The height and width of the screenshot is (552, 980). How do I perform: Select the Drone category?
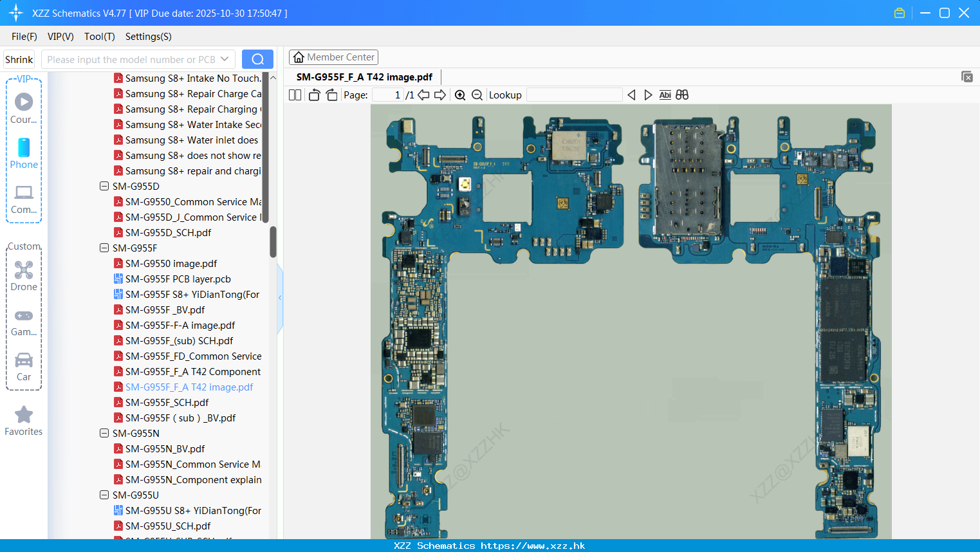point(24,276)
